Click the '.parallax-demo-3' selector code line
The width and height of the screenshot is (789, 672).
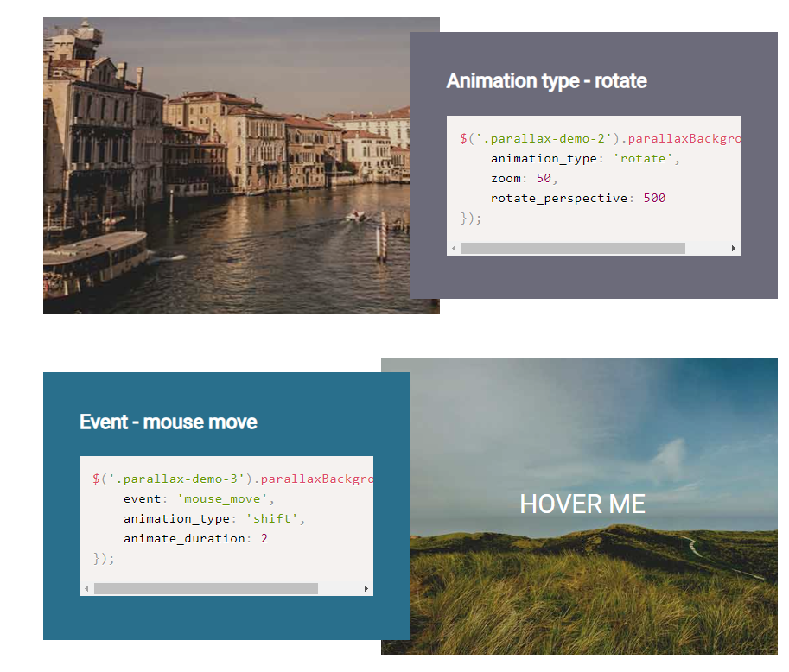coord(232,479)
